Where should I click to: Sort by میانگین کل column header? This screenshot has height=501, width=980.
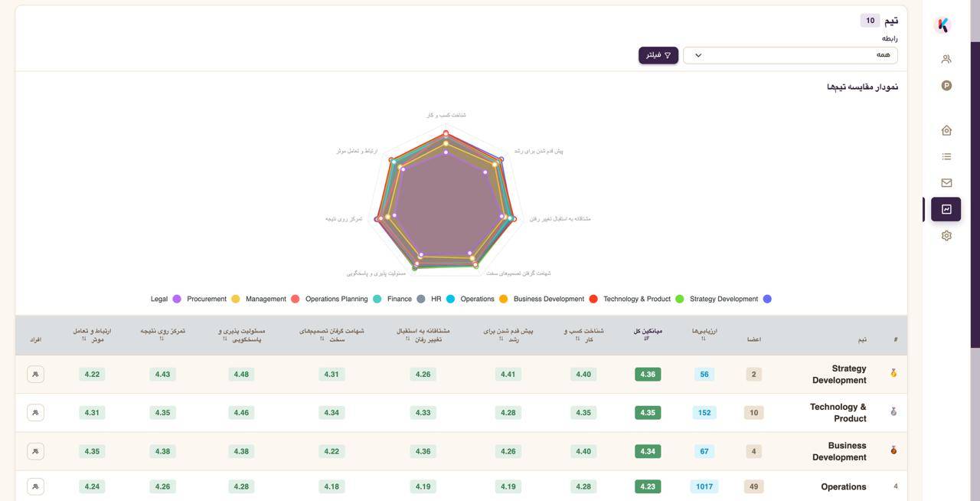coord(648,334)
